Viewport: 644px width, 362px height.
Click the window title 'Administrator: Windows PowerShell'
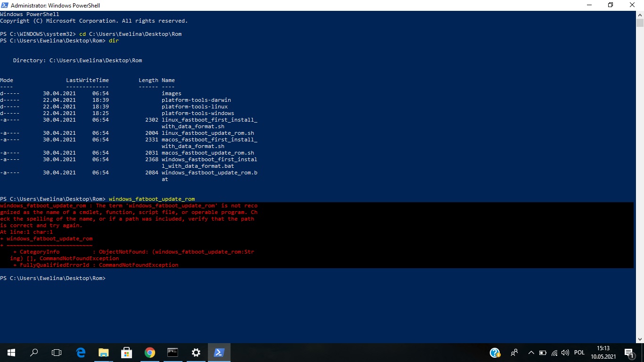coord(55,5)
